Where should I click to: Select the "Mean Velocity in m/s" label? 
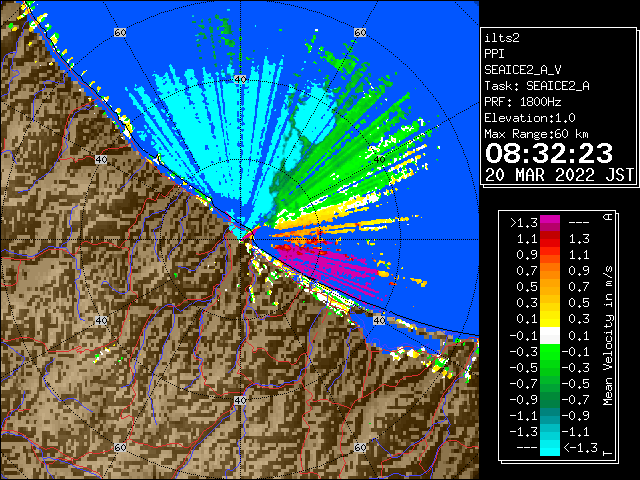[608, 336]
